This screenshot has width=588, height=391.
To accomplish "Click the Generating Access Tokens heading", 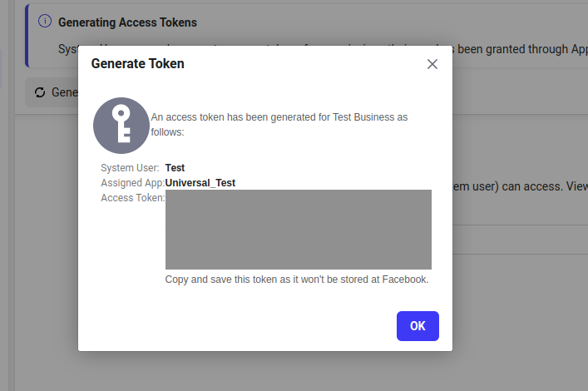I will click(127, 22).
